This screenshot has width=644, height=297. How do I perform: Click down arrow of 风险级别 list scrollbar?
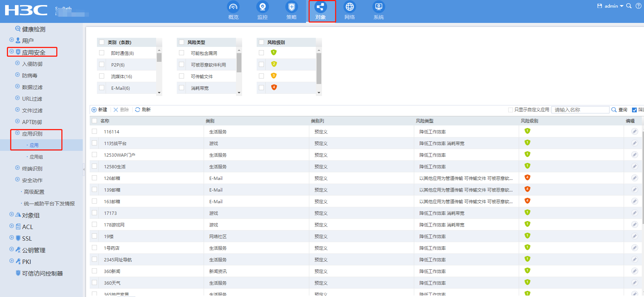point(319,93)
